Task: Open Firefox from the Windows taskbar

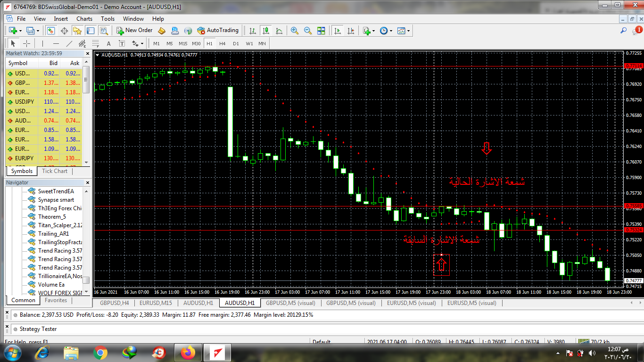Action: (188, 352)
